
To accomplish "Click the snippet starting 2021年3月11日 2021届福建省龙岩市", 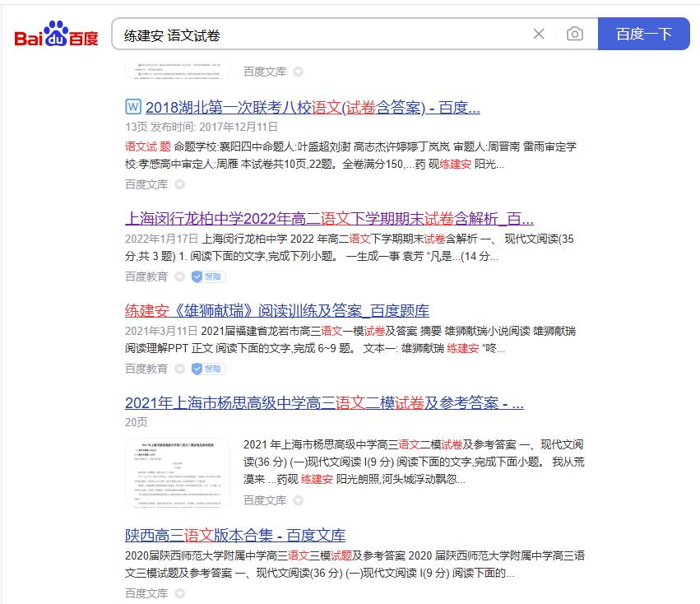I will pos(350,340).
